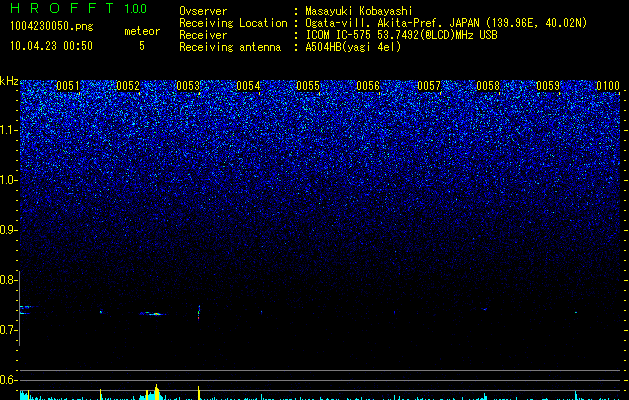Click the Receiving Location label
Viewport: 629px width, 400px height.
(233, 23)
